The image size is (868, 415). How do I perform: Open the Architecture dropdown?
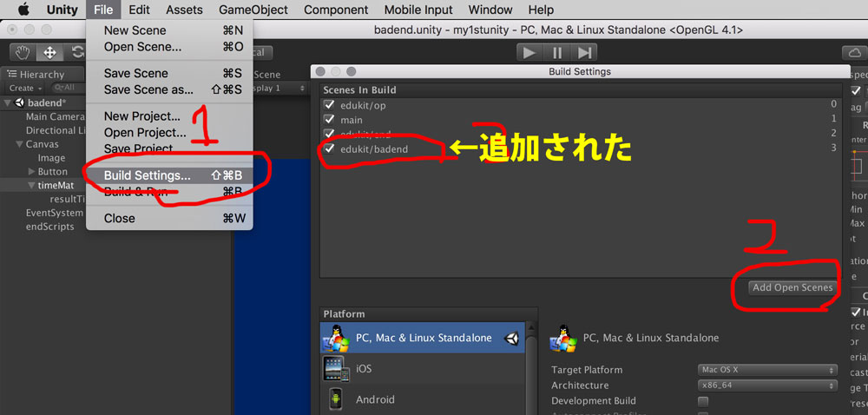[x=767, y=385]
